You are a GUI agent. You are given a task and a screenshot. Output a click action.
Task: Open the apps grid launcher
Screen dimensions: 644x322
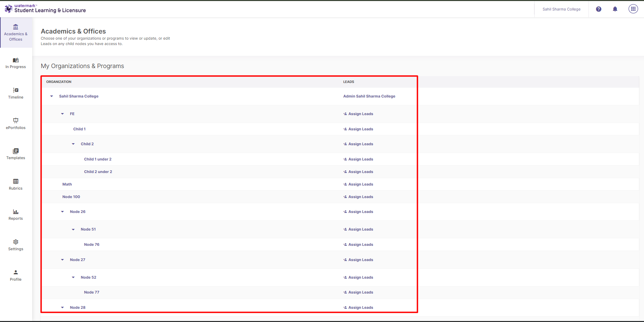click(633, 9)
